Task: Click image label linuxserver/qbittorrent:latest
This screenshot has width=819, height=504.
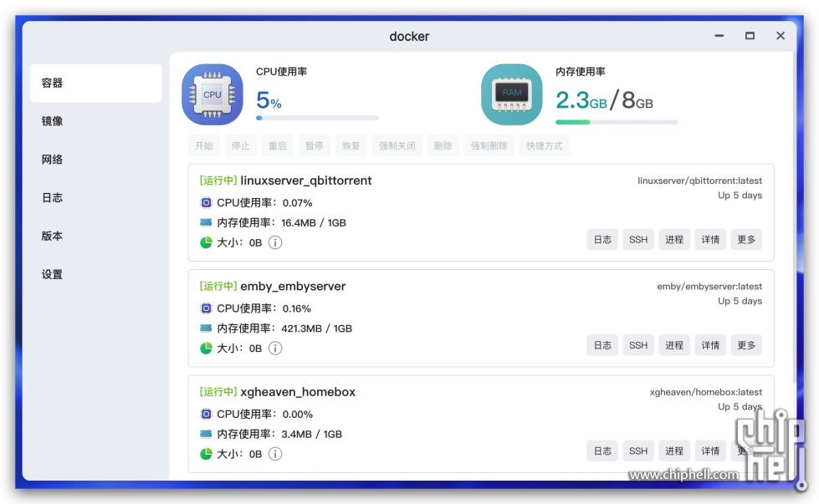Action: tap(699, 181)
